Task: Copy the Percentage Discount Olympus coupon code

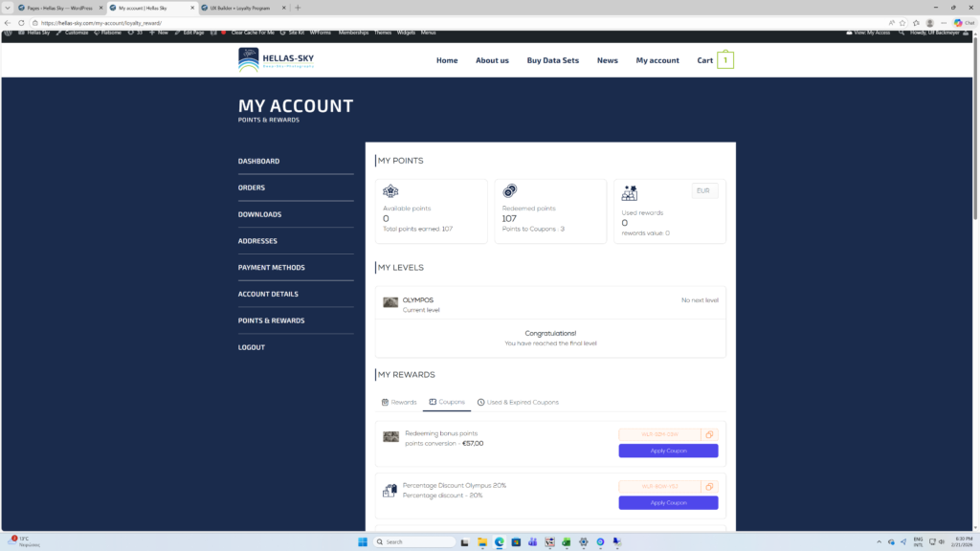Action: (x=709, y=486)
